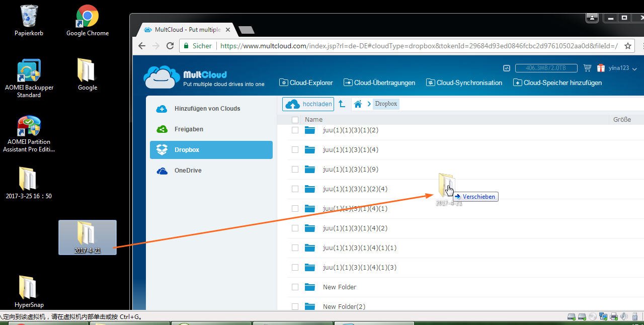Bookmark this page with the star icon
644x325 pixels.
click(627, 46)
